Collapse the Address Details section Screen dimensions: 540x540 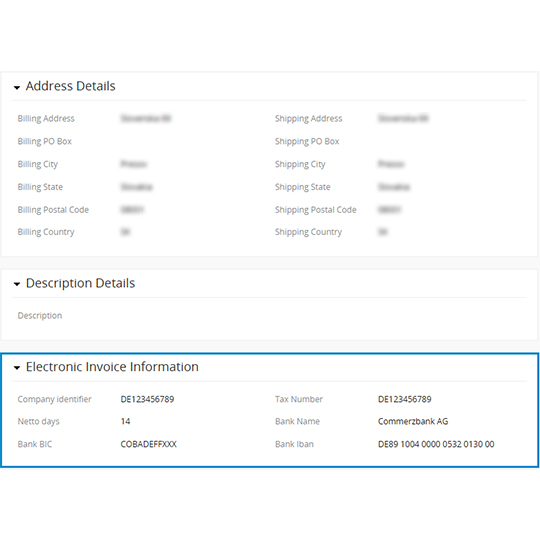click(x=17, y=87)
